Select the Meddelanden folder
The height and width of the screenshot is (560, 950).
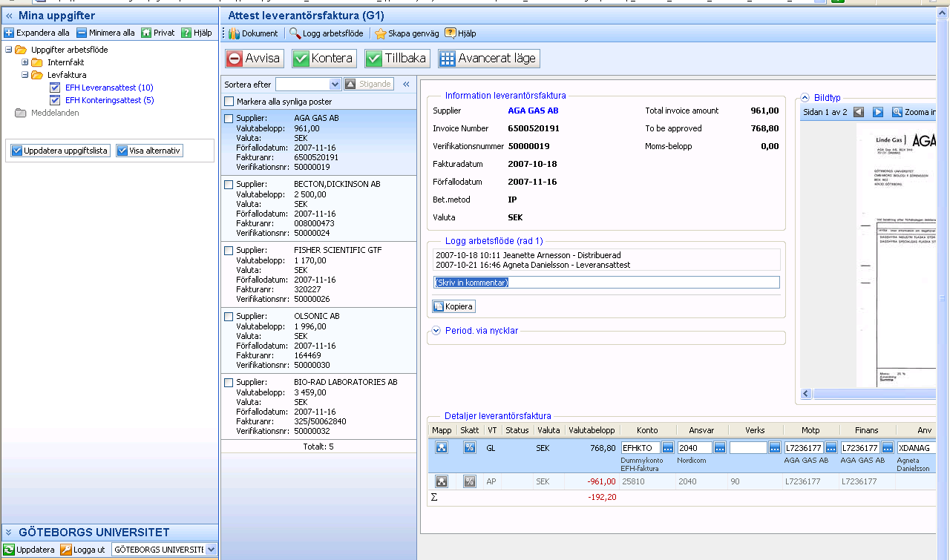[55, 113]
